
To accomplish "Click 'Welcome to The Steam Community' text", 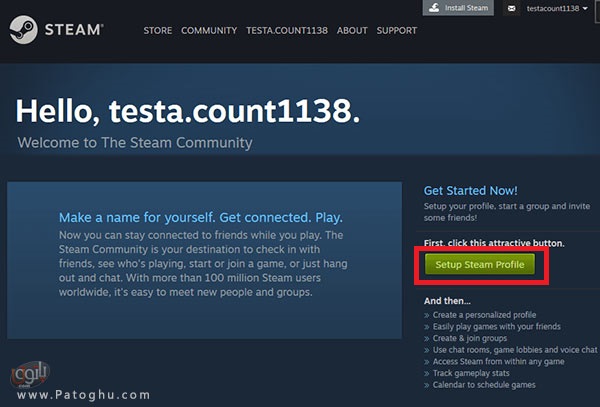I will 135,143.
